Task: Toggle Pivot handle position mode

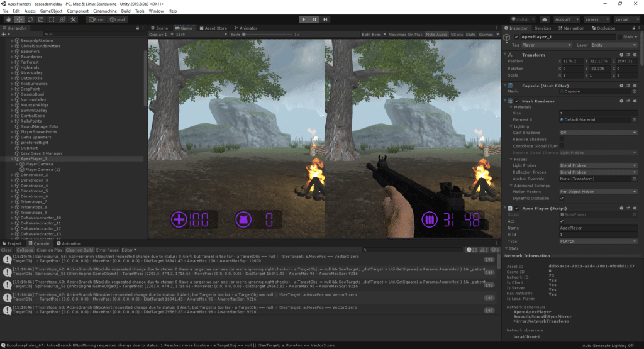Action: pyautogui.click(x=96, y=19)
